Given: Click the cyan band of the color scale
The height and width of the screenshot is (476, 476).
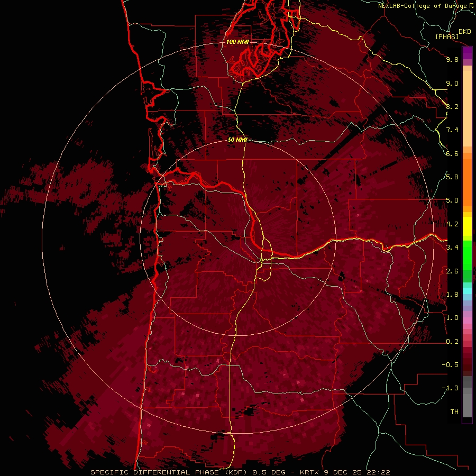Looking at the screenshot, I should 467,291.
